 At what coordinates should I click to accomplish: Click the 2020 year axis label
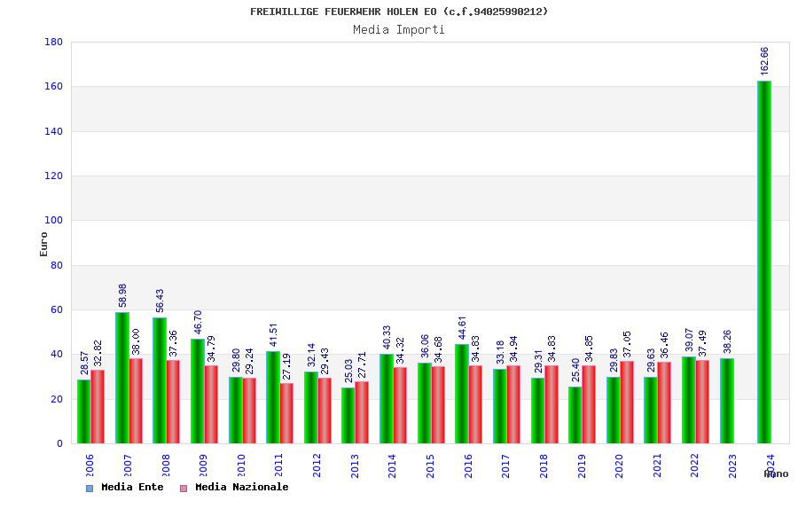click(619, 465)
